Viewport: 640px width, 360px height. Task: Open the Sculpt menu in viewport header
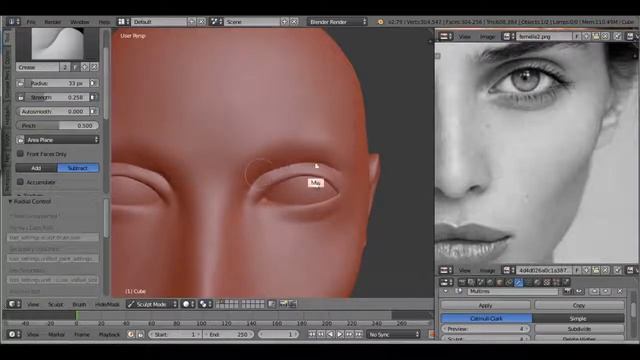click(x=56, y=304)
